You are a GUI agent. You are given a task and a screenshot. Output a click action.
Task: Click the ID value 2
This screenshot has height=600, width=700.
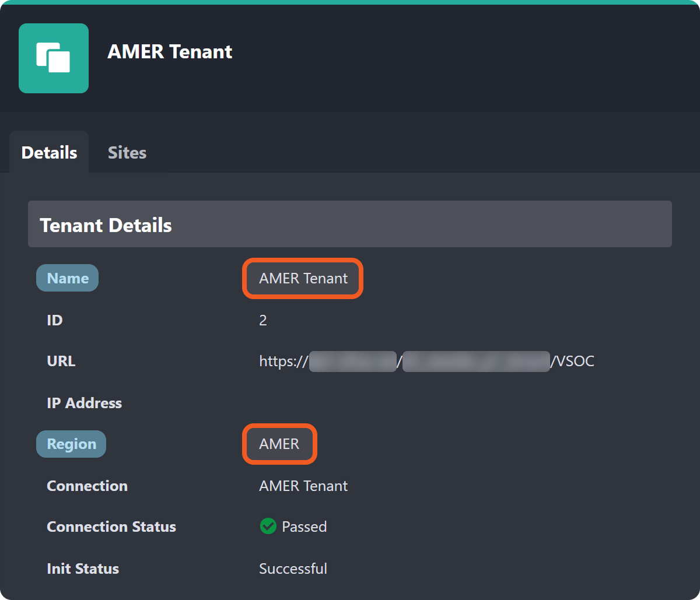[263, 320]
